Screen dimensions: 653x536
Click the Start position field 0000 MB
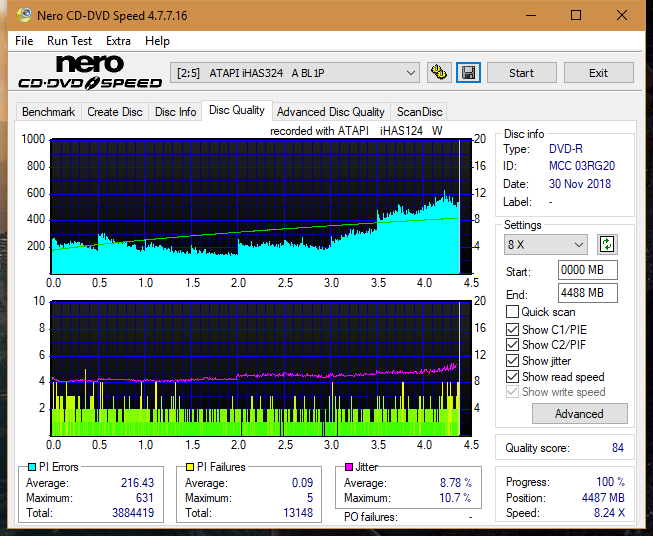(588, 270)
